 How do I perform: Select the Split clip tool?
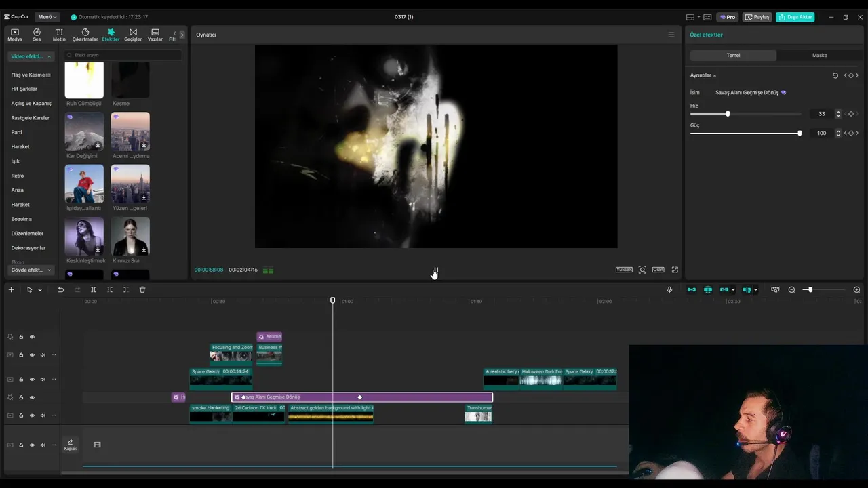pos(94,289)
